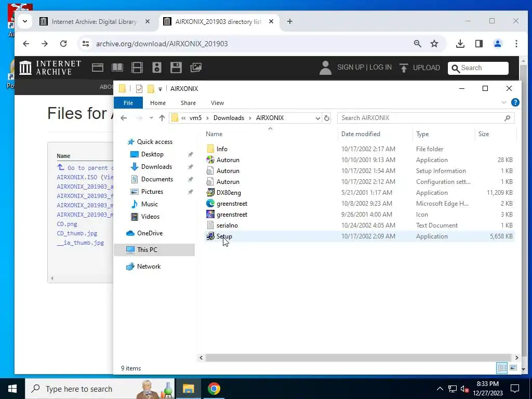Select the Autorun Configuration settings file
The width and height of the screenshot is (532, 399).
pos(228,181)
